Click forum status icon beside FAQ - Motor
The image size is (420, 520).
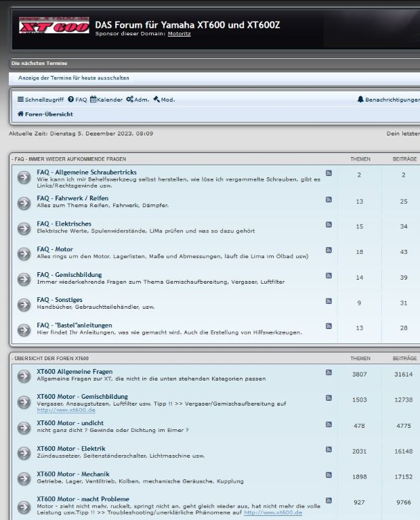pos(24,254)
